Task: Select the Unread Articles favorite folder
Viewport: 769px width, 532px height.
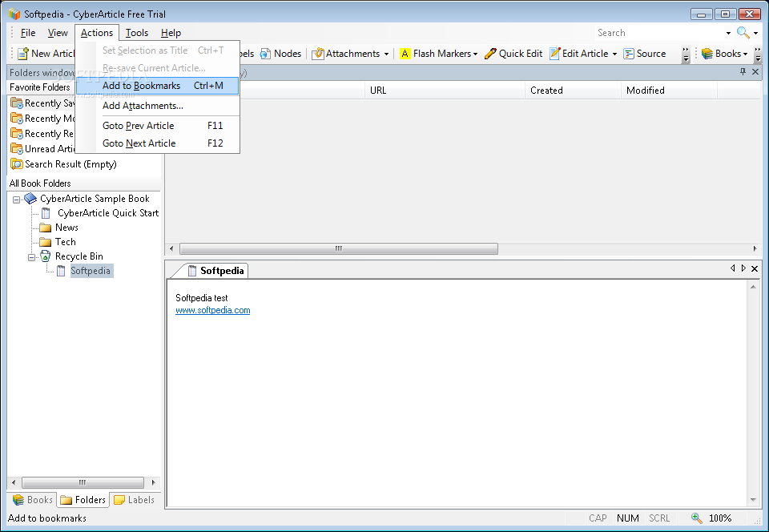Action: tap(42, 148)
